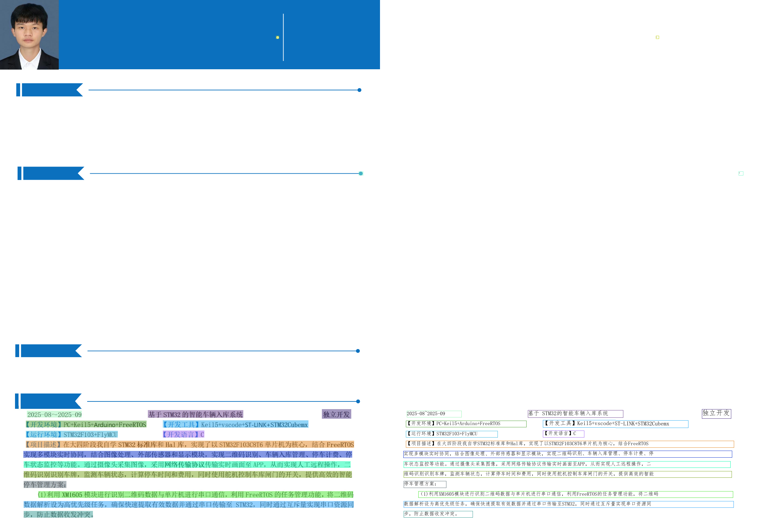760x532 pixels.
Task: Click the portrait photo in the resume header
Action: [x=29, y=35]
